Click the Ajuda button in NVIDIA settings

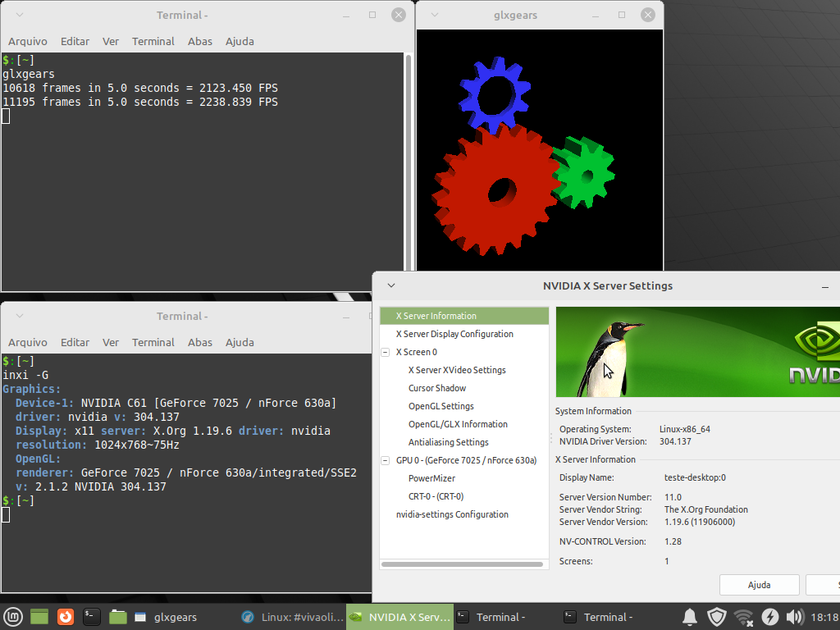[x=759, y=585]
